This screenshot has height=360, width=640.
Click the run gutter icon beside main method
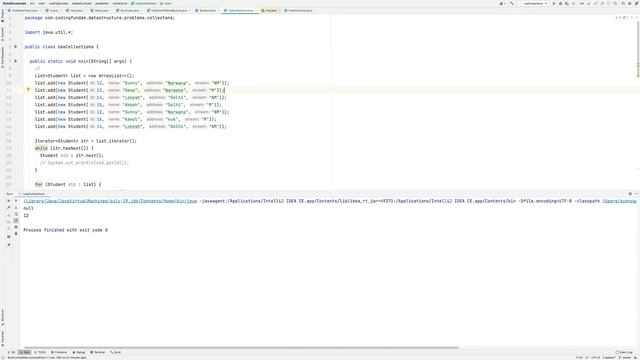[16, 61]
